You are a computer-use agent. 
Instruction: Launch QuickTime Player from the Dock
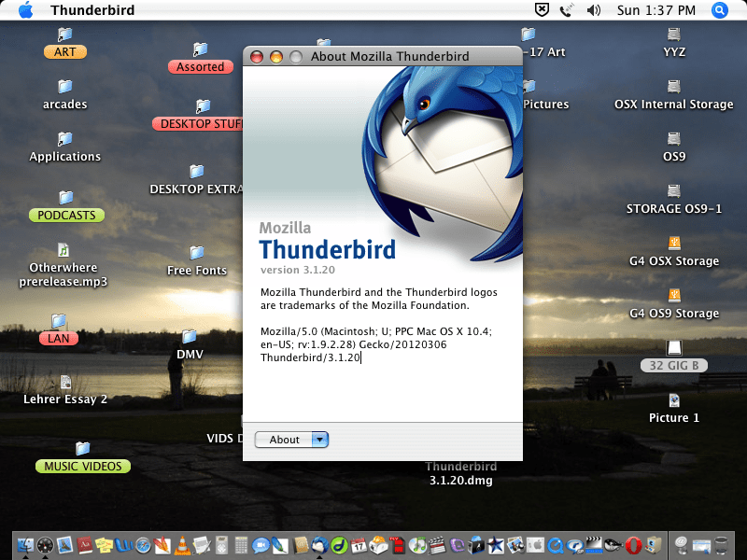(x=555, y=546)
